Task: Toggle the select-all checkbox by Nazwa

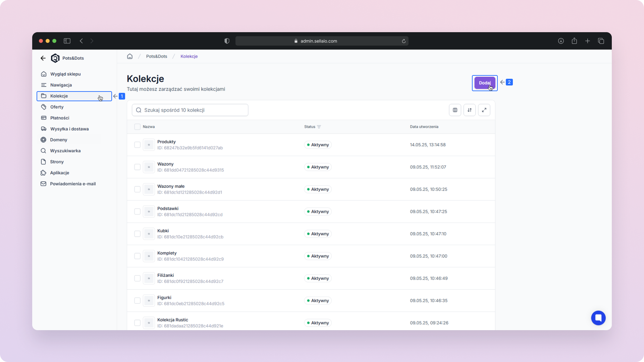Action: [x=137, y=127]
